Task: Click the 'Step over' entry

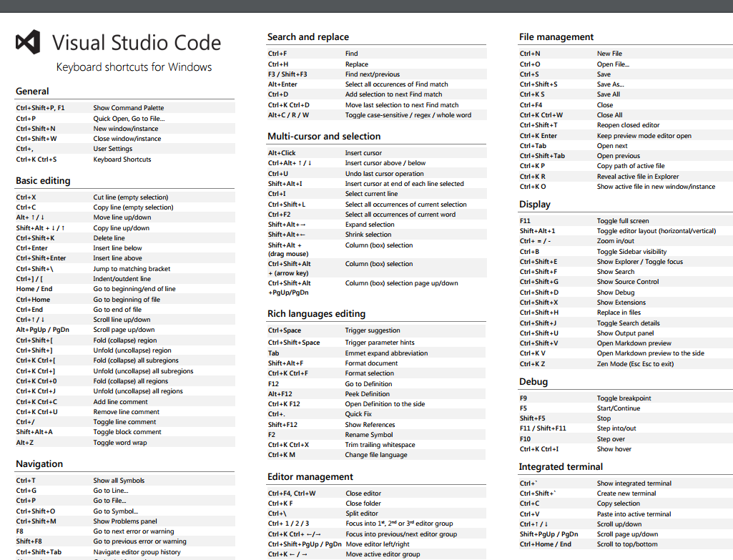Action: point(611,439)
